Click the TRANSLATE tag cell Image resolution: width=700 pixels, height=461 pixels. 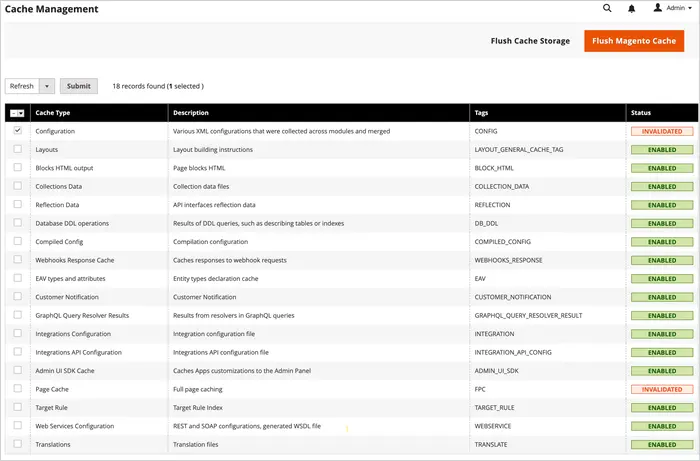click(491, 444)
